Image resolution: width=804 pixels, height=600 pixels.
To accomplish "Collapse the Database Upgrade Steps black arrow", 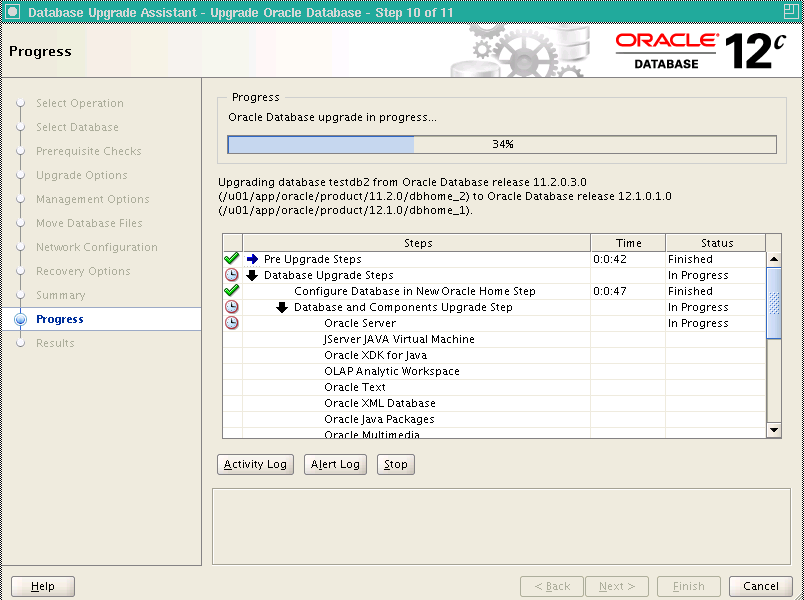I will 252,275.
